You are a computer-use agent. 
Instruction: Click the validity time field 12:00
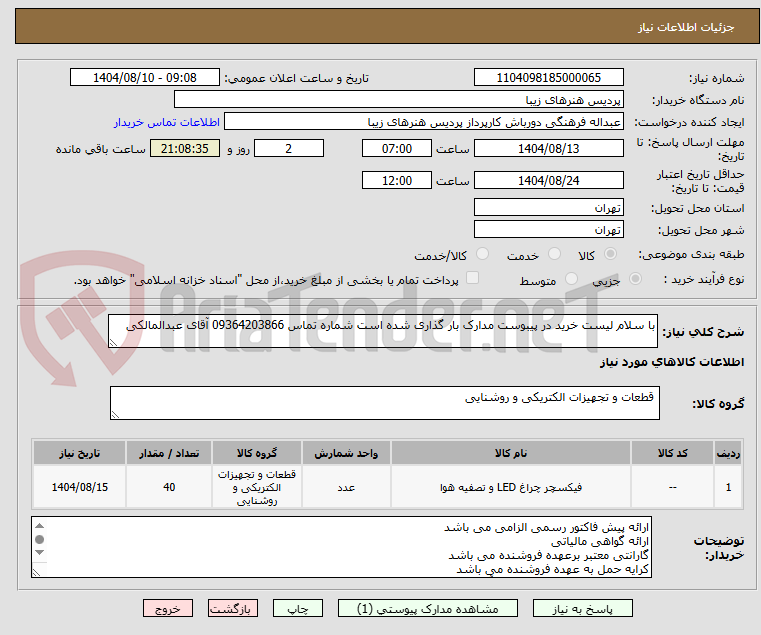[x=397, y=181]
